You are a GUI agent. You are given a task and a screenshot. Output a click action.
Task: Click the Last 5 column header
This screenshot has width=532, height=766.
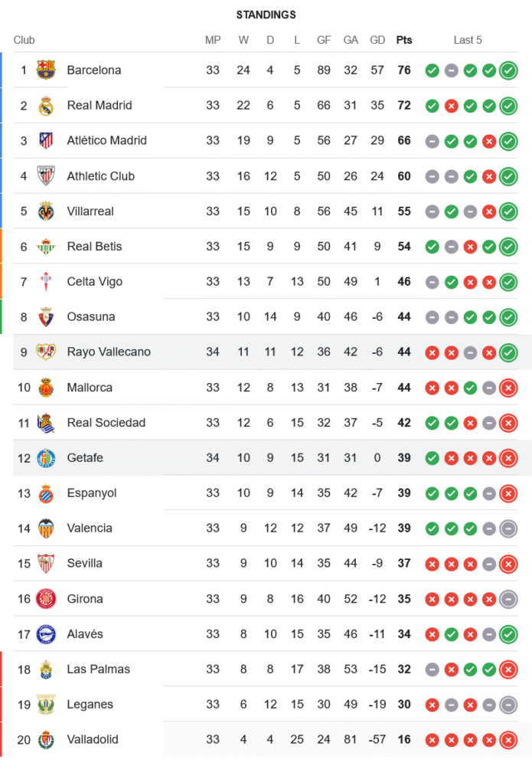[468, 40]
